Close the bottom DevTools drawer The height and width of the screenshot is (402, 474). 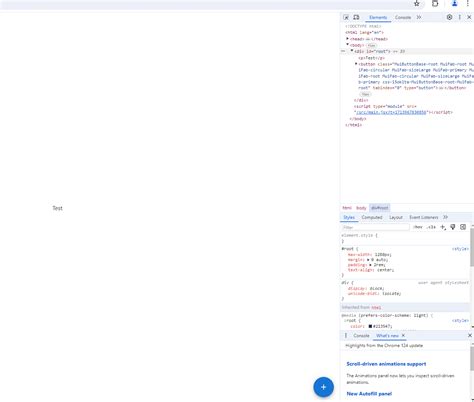click(x=470, y=336)
